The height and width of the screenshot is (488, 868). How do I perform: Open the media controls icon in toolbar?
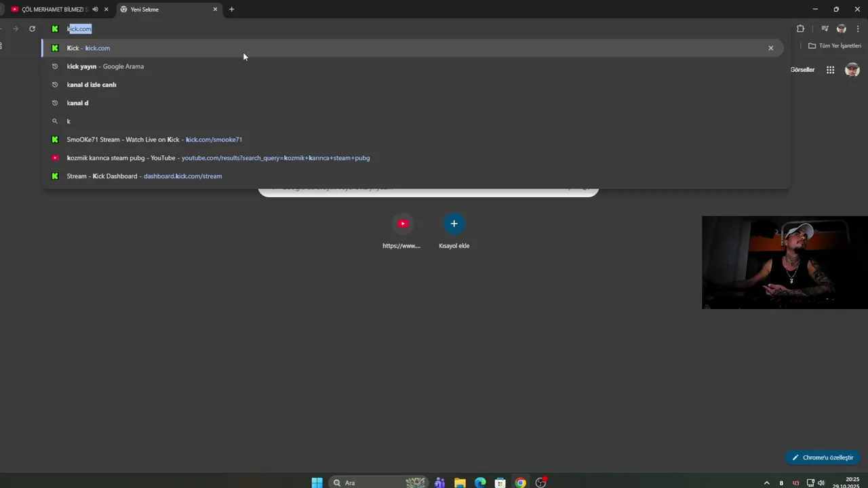tap(825, 28)
